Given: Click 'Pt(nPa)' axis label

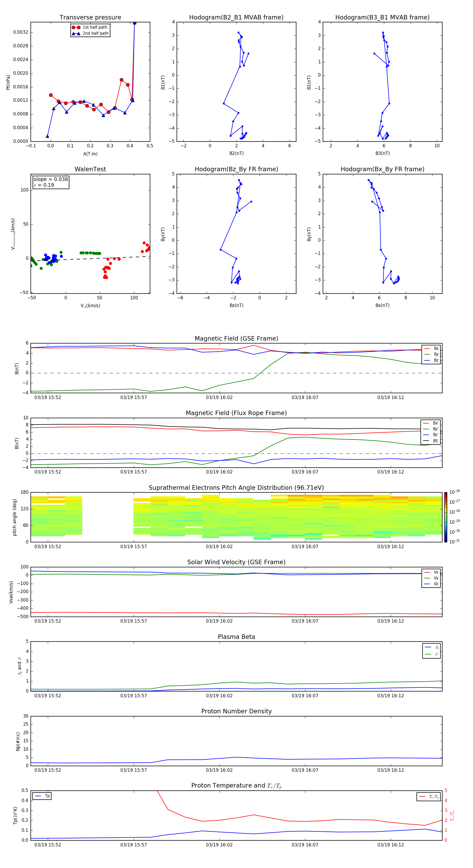Looking at the screenshot, I should 8,82.
